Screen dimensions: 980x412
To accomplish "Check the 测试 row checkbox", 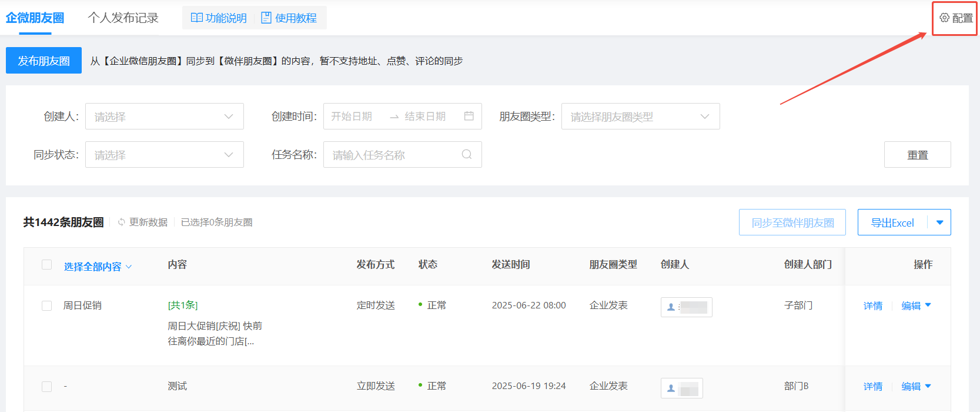I will (x=47, y=386).
